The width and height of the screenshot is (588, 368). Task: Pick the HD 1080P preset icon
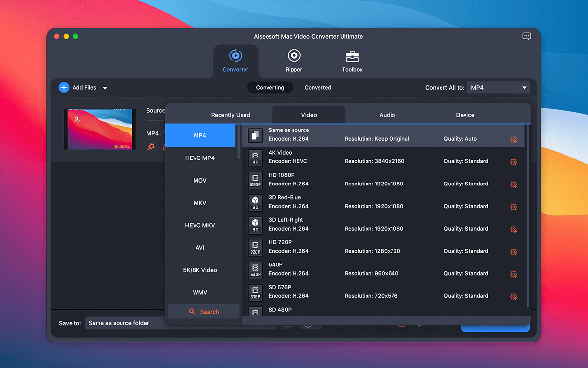coord(255,180)
